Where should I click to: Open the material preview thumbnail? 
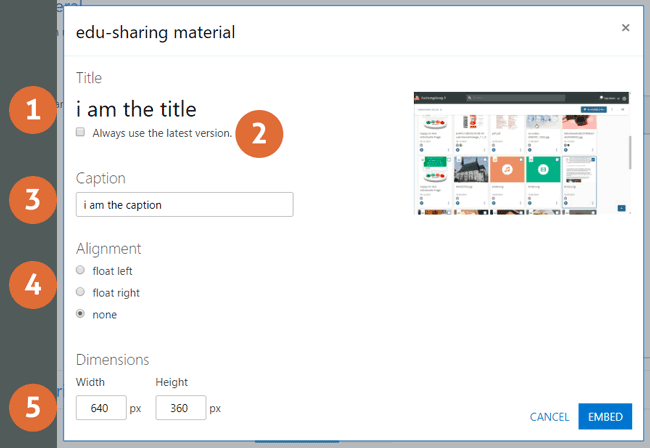point(521,153)
